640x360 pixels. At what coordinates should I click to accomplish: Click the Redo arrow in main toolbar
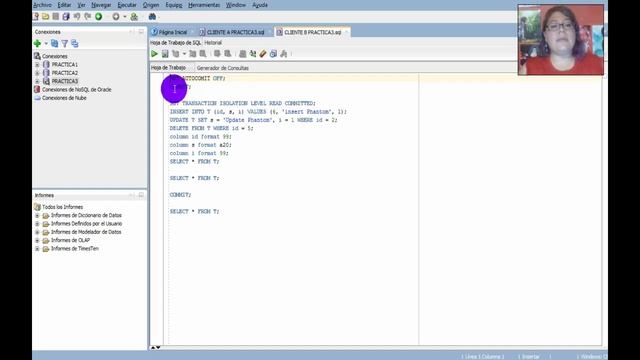point(87,17)
